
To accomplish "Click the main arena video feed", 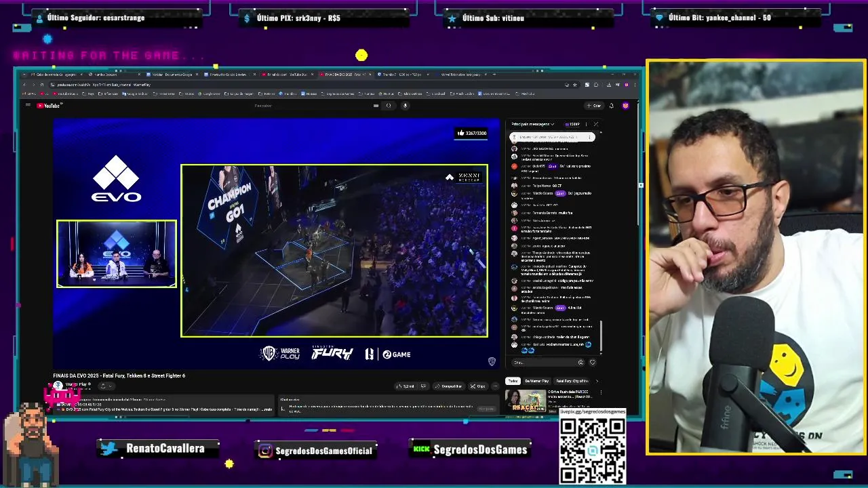I will [x=334, y=251].
